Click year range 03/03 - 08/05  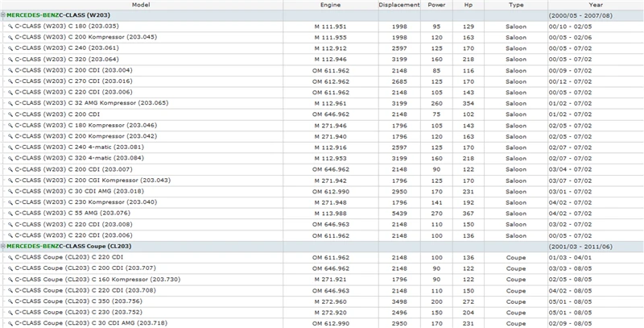pyautogui.click(x=570, y=268)
